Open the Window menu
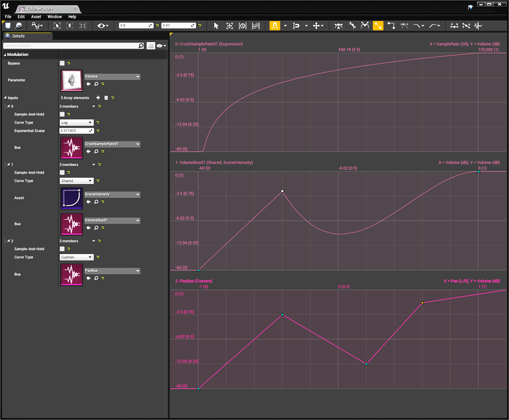Screen dimensions: 509x420 (x=54, y=17)
